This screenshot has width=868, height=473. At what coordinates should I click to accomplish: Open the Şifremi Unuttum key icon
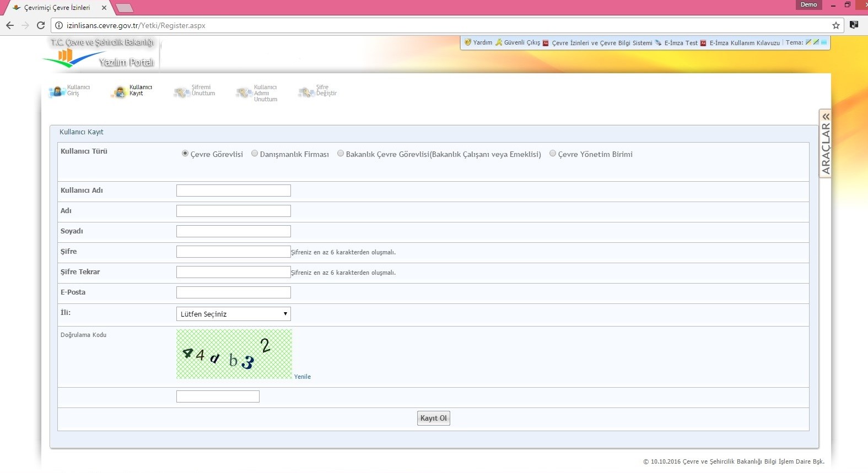click(x=181, y=92)
